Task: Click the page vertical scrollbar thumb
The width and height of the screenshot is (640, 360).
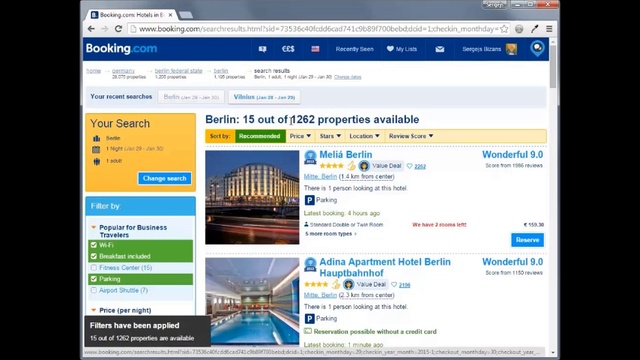Action: 553,66
